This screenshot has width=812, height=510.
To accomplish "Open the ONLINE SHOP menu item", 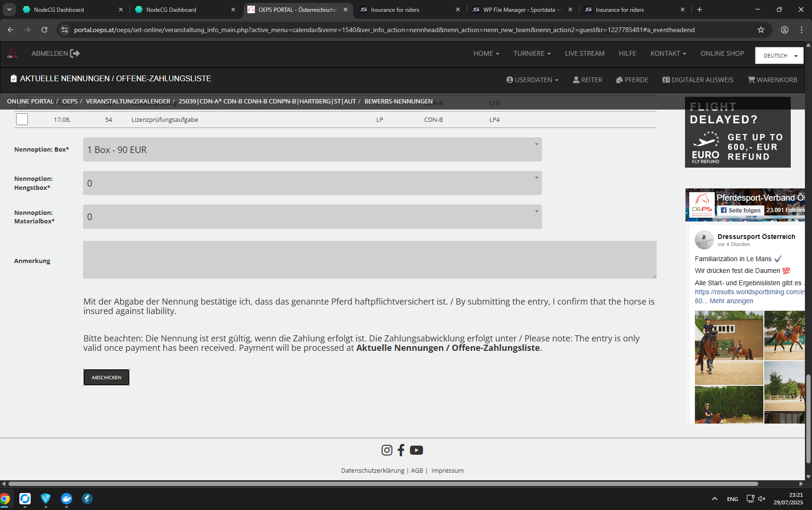I will click(722, 53).
